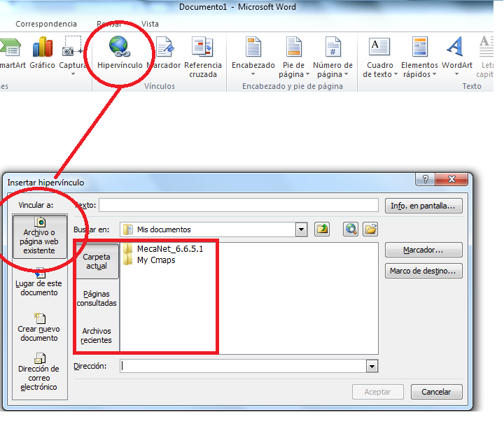Click the Aceptar button
504x424 pixels.
click(378, 392)
